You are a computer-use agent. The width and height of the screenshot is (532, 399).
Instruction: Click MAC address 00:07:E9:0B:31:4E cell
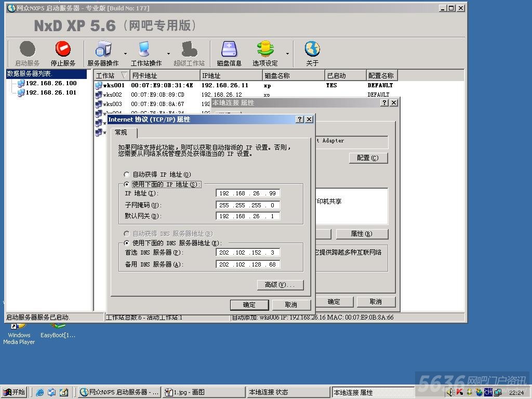[162, 85]
